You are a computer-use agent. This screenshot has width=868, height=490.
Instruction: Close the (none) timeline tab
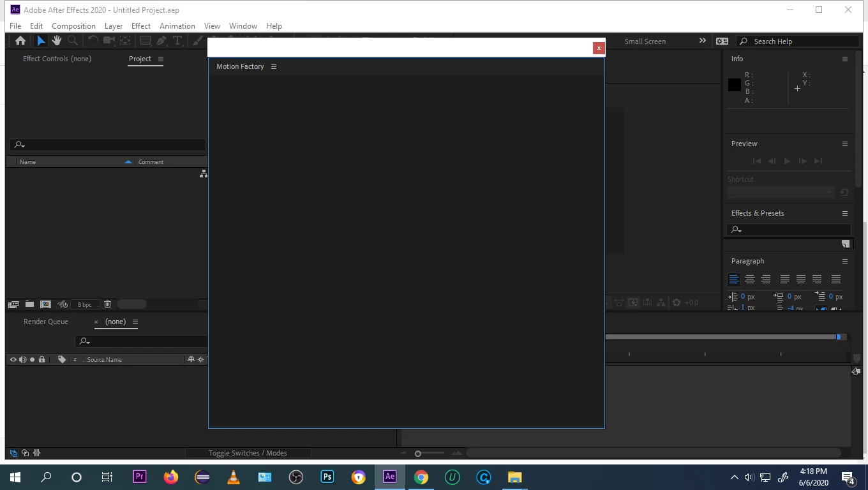(x=96, y=322)
